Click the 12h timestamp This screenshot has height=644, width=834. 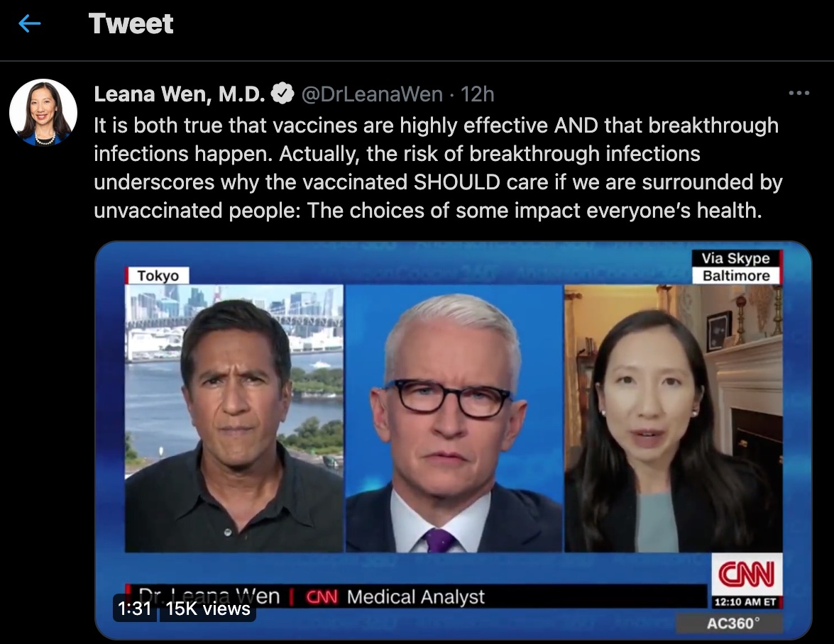[x=477, y=94]
